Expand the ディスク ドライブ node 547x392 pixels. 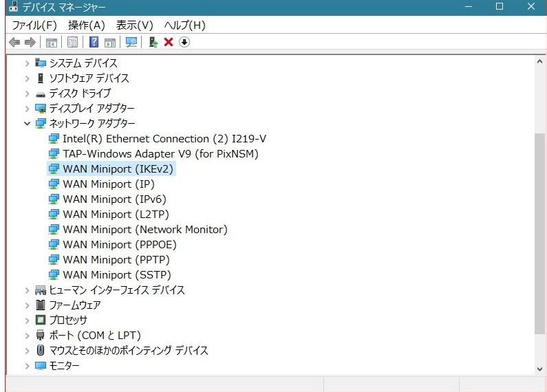pos(28,94)
